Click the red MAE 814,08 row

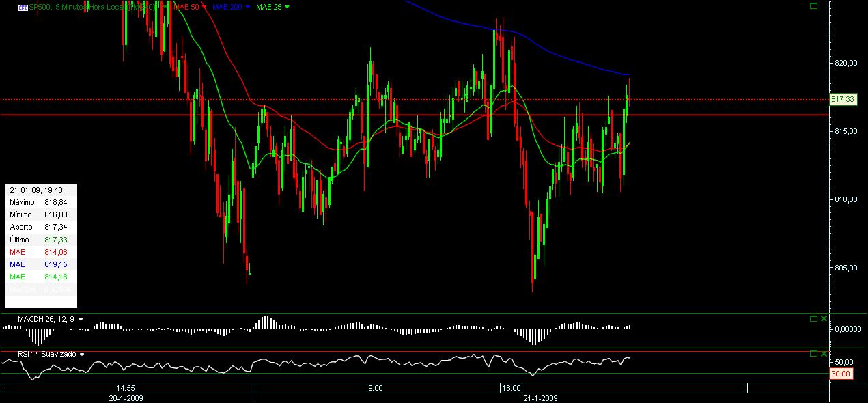(x=41, y=251)
